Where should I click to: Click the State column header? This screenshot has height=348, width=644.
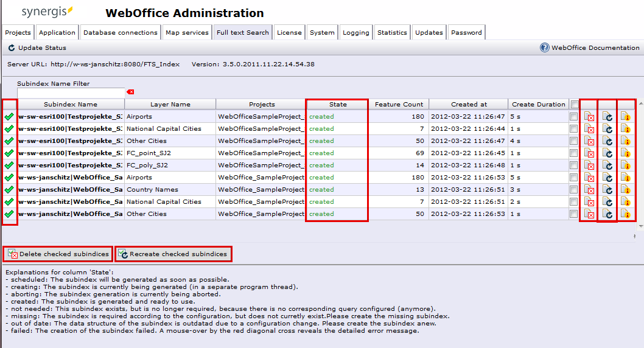tap(338, 104)
